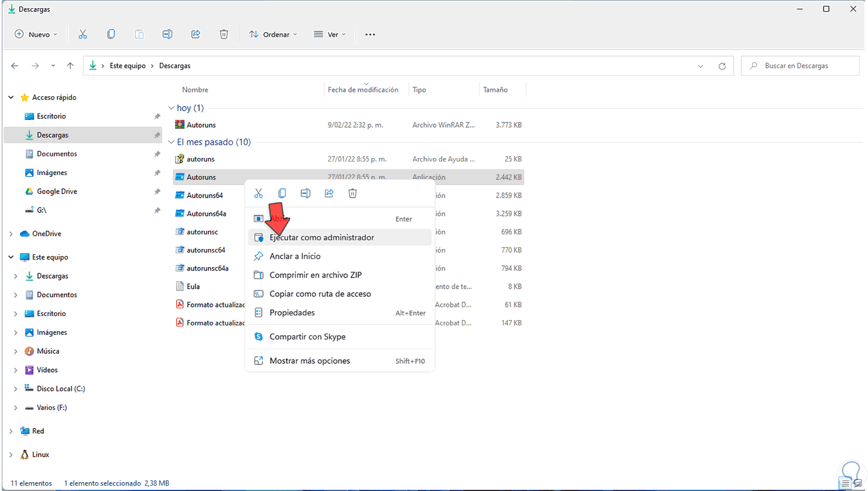Choose Comprimir en archivo ZIP
The height and width of the screenshot is (491, 868).
pos(340,275)
